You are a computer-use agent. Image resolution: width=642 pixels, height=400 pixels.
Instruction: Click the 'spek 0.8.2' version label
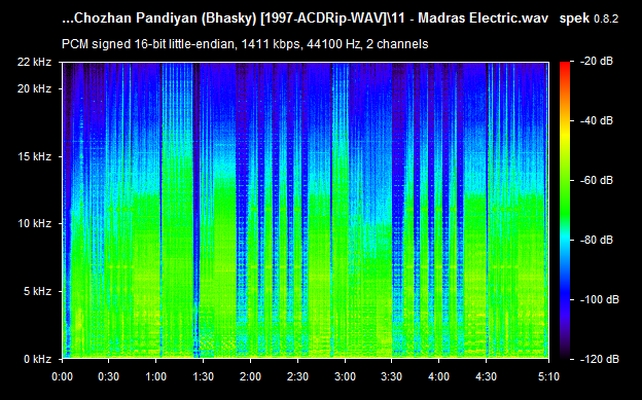pos(589,19)
